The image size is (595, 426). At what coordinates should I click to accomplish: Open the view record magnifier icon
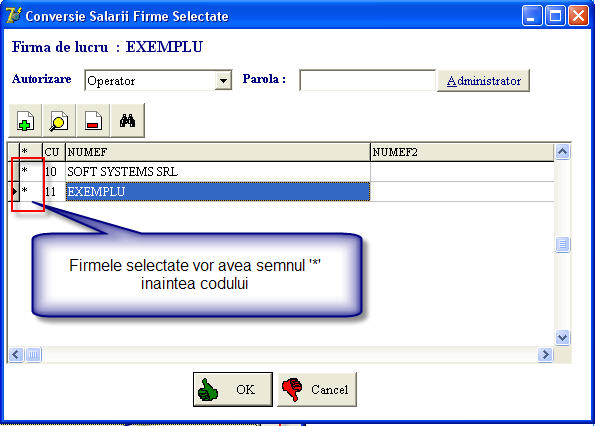[x=59, y=121]
